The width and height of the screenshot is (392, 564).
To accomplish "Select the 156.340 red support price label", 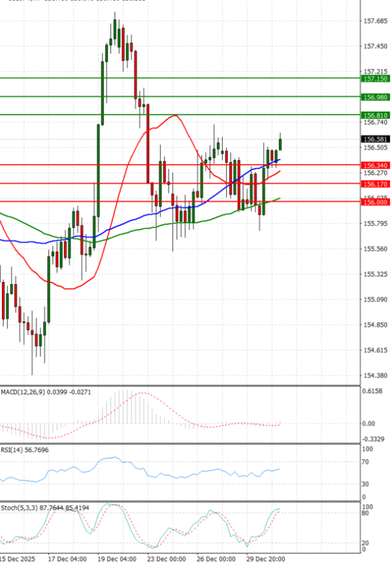I will [x=374, y=165].
